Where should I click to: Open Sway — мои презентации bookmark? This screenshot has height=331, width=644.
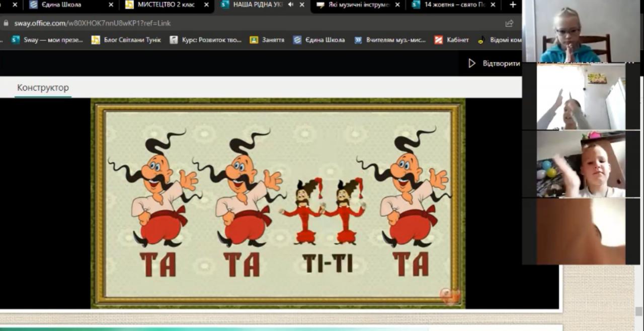click(x=47, y=40)
